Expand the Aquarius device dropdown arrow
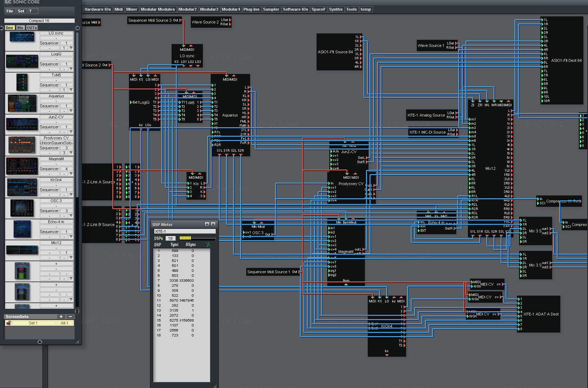 coord(71,111)
